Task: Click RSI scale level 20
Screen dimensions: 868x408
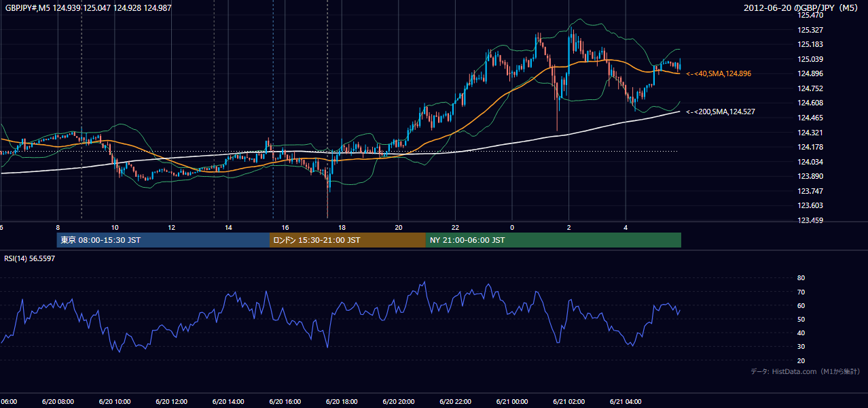Action: pos(801,360)
